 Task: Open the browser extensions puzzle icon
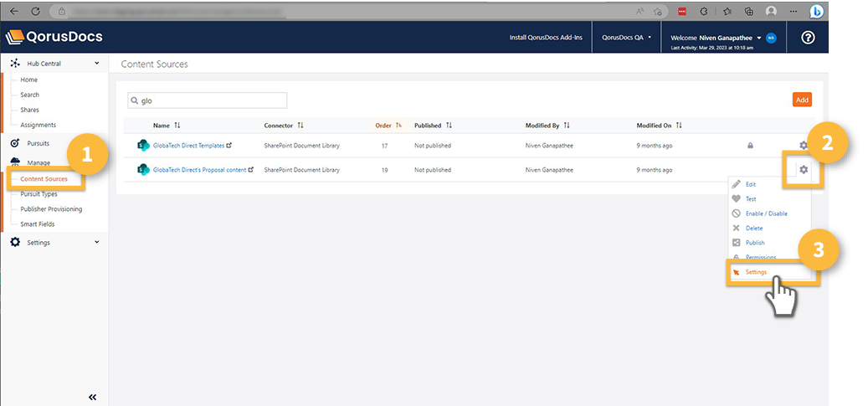click(704, 11)
